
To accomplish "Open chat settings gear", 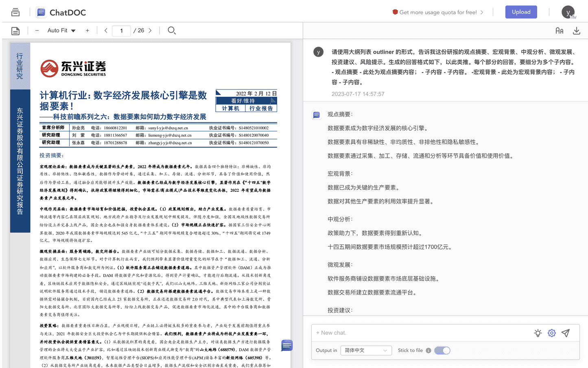I will (552, 333).
